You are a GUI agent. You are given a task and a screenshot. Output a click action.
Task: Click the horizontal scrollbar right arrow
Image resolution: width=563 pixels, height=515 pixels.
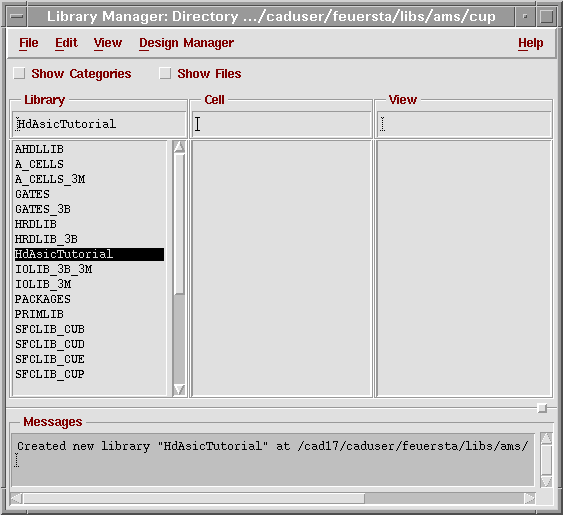(x=530, y=498)
